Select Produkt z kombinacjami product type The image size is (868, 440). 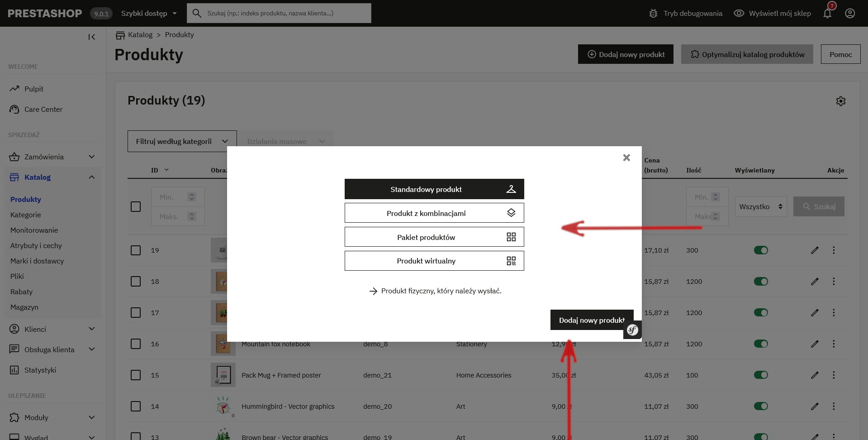(x=434, y=213)
